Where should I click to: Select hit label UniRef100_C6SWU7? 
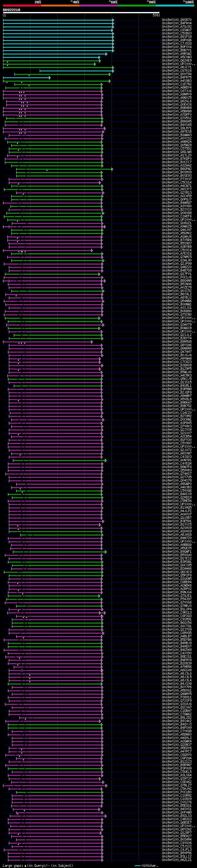(x=177, y=30)
